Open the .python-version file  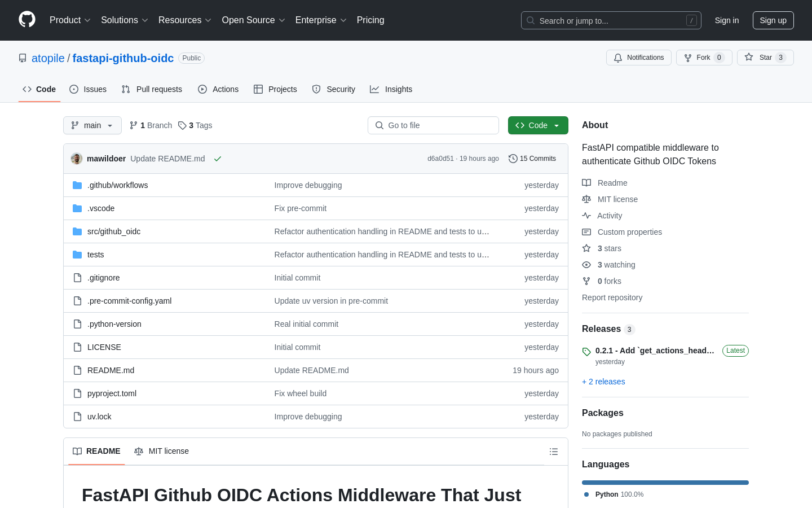tap(114, 324)
